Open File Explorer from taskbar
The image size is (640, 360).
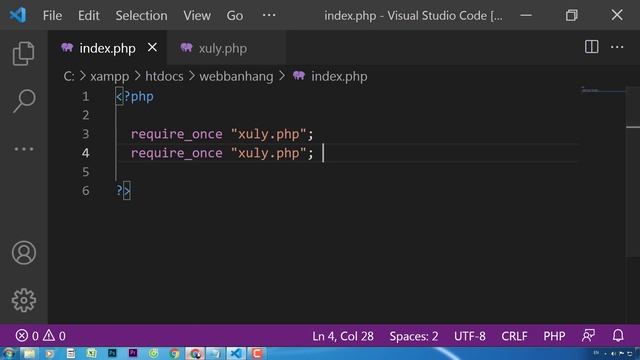click(29, 353)
